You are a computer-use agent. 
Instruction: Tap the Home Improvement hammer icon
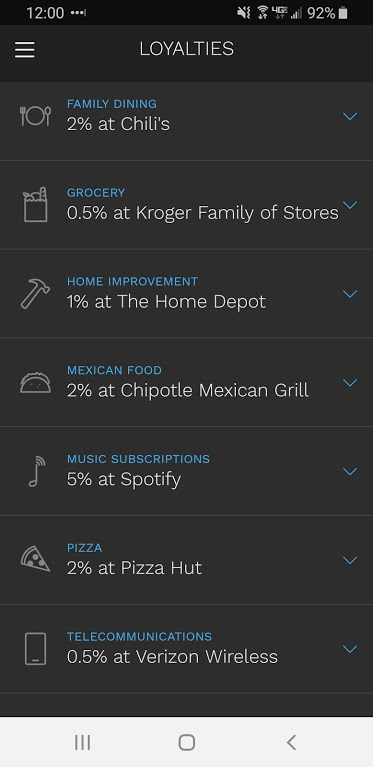point(35,293)
